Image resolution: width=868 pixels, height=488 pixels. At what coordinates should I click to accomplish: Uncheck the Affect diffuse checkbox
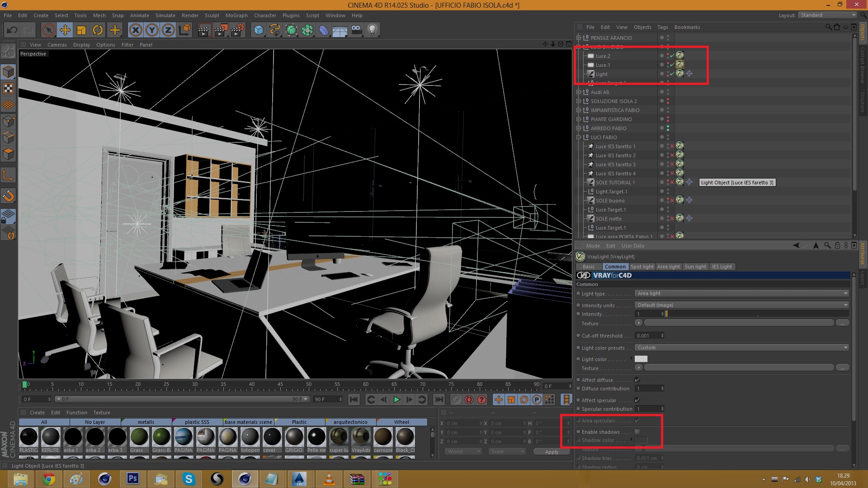637,380
